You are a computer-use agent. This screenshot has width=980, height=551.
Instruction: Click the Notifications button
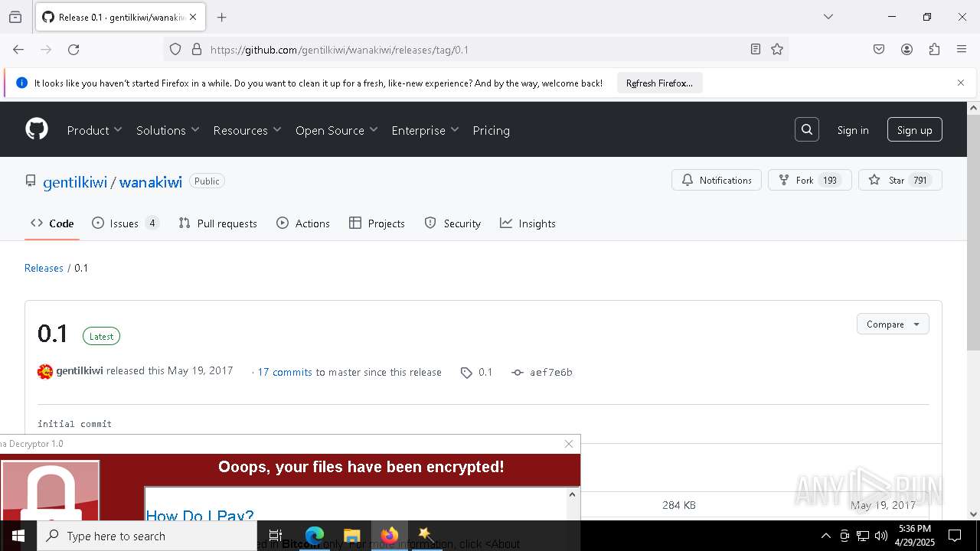717,180
